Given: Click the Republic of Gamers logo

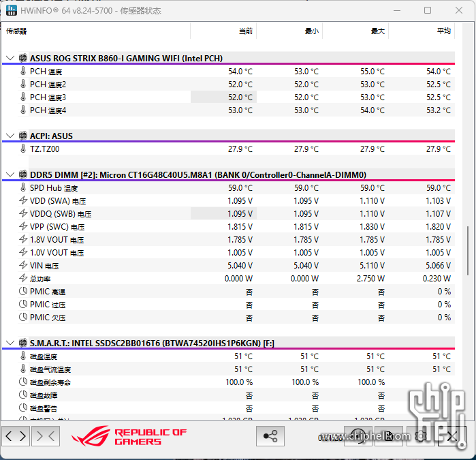Looking at the screenshot, I should coord(129,436).
